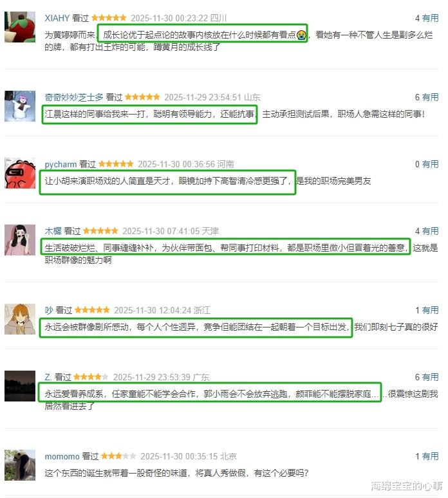Open username link 奇奇妙妙芝士多
The height and width of the screenshot is (498, 448).
[74, 97]
